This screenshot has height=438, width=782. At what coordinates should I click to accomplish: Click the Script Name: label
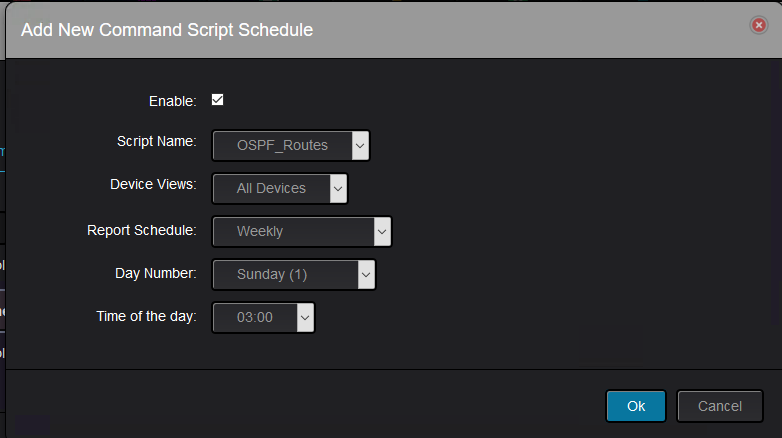point(157,142)
